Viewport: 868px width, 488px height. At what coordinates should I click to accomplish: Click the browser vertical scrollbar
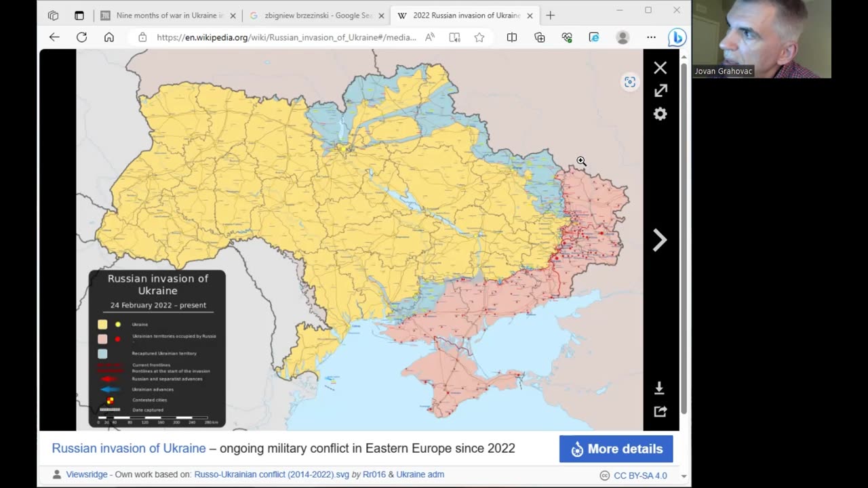[x=684, y=237]
